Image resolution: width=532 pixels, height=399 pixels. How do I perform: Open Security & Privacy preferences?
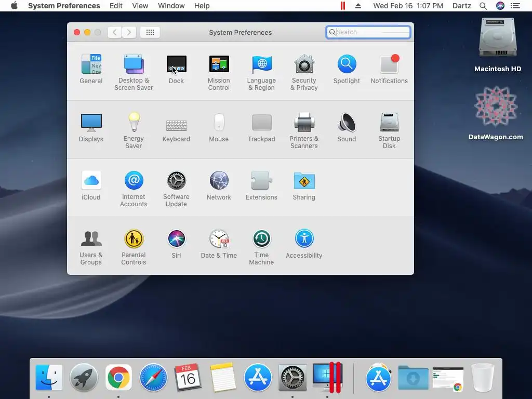[x=304, y=72]
